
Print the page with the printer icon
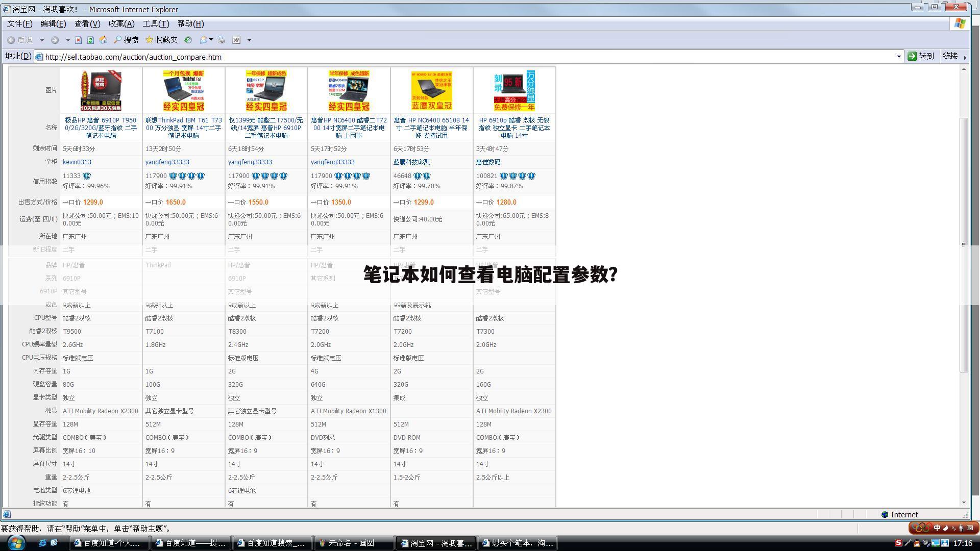pyautogui.click(x=221, y=40)
